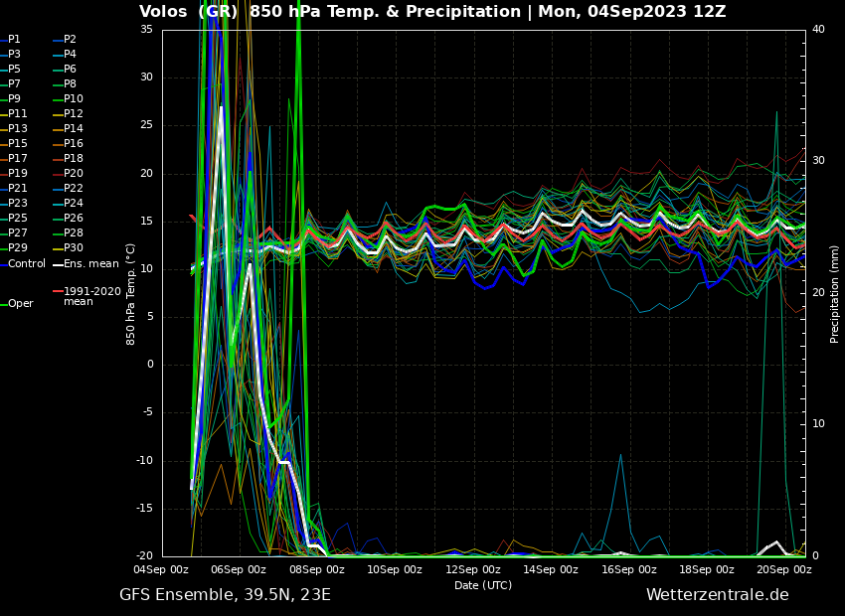Select the Control legend entry
Viewport: 845px width, 616px height.
pos(27,264)
